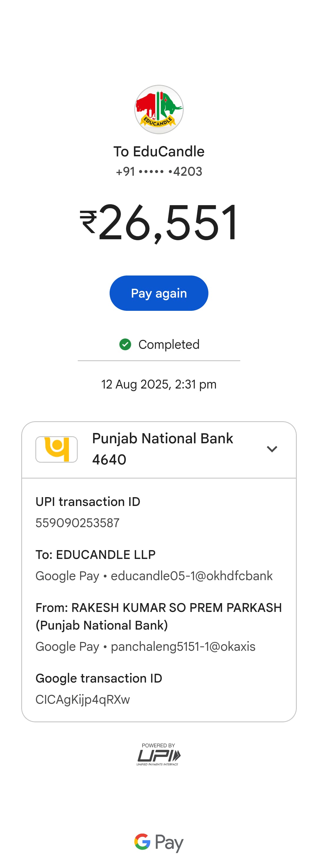Click the Powered by UPI logo
Screen dimensions: 318x868
[158, 754]
